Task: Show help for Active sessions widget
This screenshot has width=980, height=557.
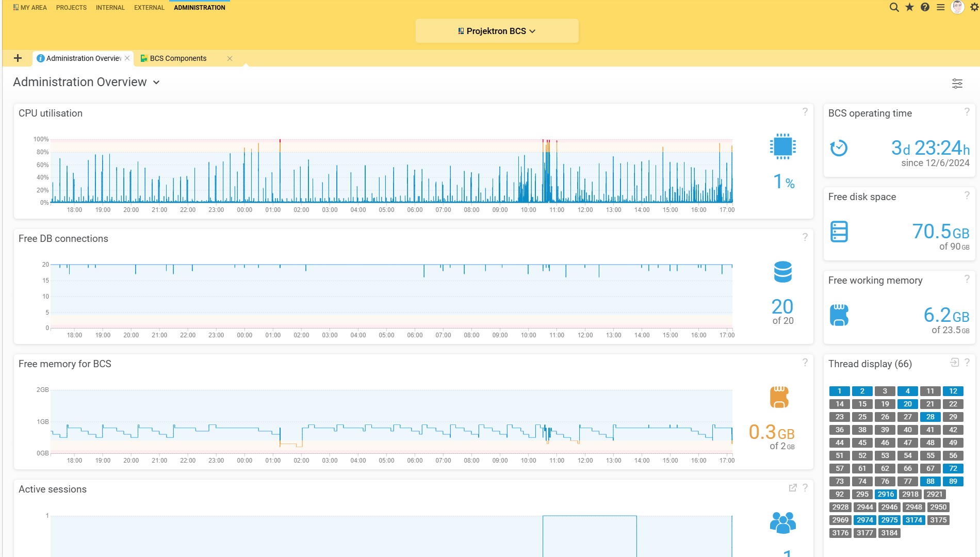Action: tap(805, 488)
